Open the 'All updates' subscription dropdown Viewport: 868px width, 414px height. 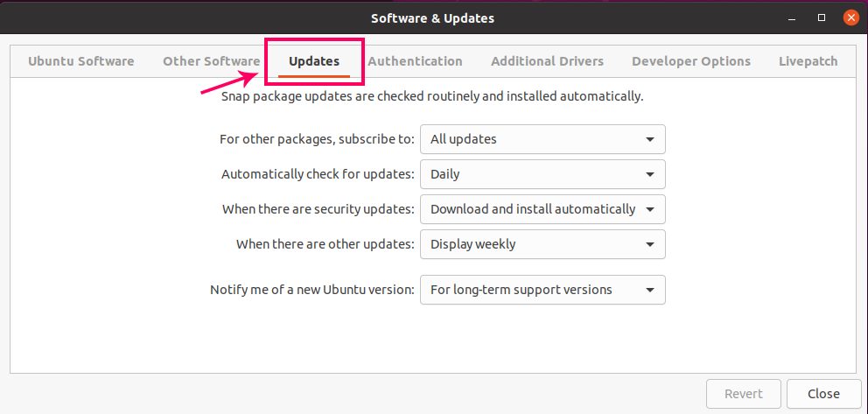[542, 139]
